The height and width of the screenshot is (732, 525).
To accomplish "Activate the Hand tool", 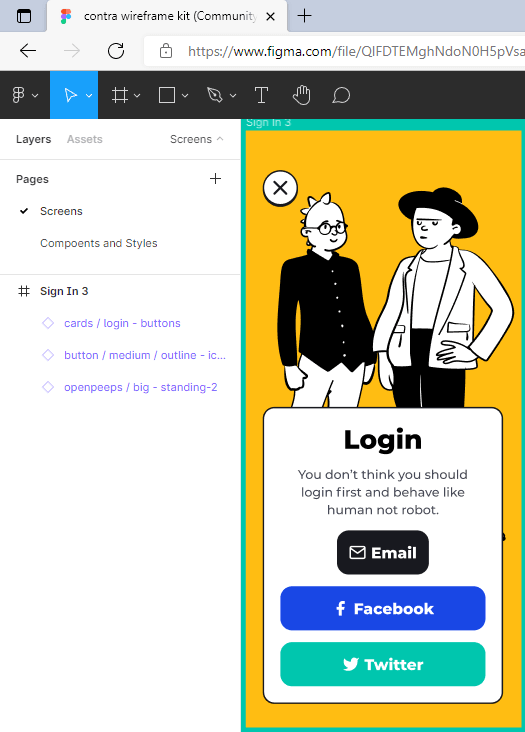I will [x=301, y=95].
